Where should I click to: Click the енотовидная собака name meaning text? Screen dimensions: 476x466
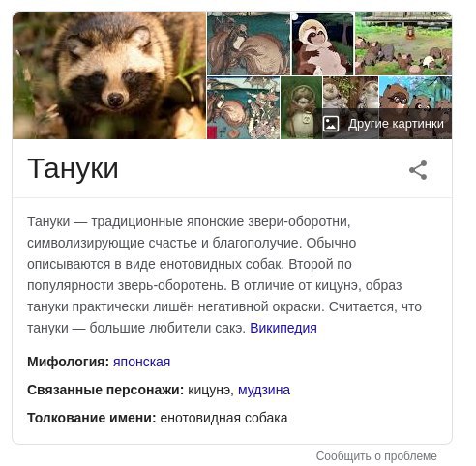click(x=223, y=418)
